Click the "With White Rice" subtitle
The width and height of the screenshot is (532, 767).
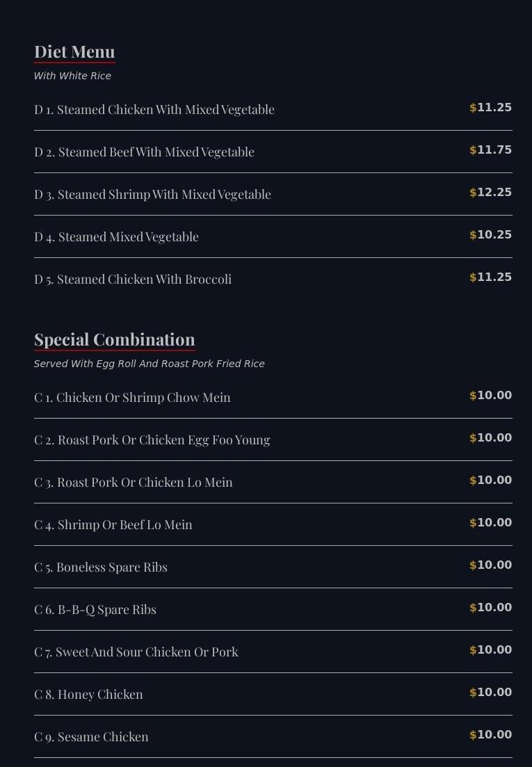(72, 76)
